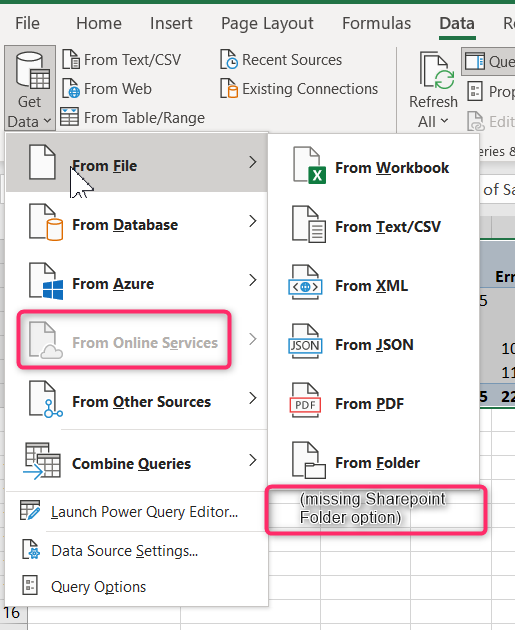
Task: Click From Table/Range button text
Action: [x=144, y=118]
